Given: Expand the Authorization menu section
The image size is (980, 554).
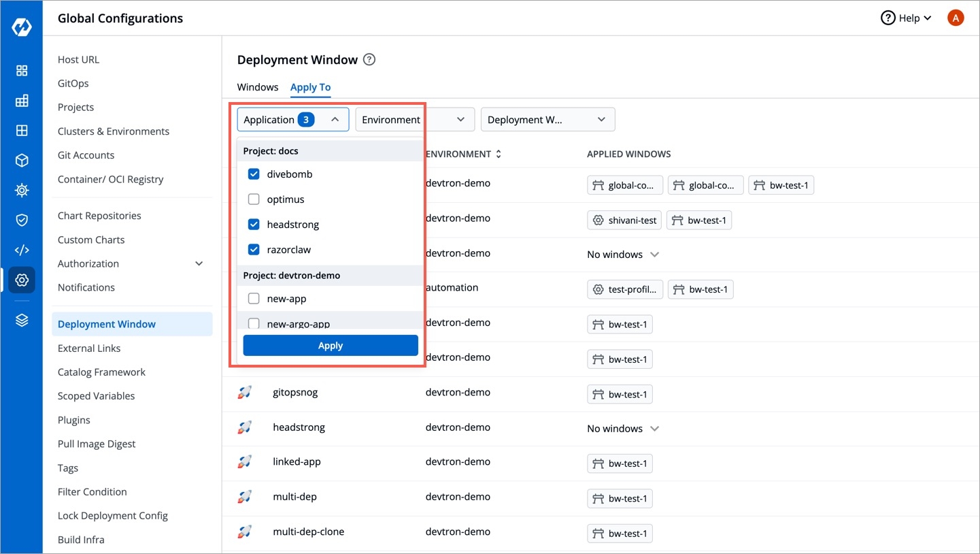Looking at the screenshot, I should [199, 264].
